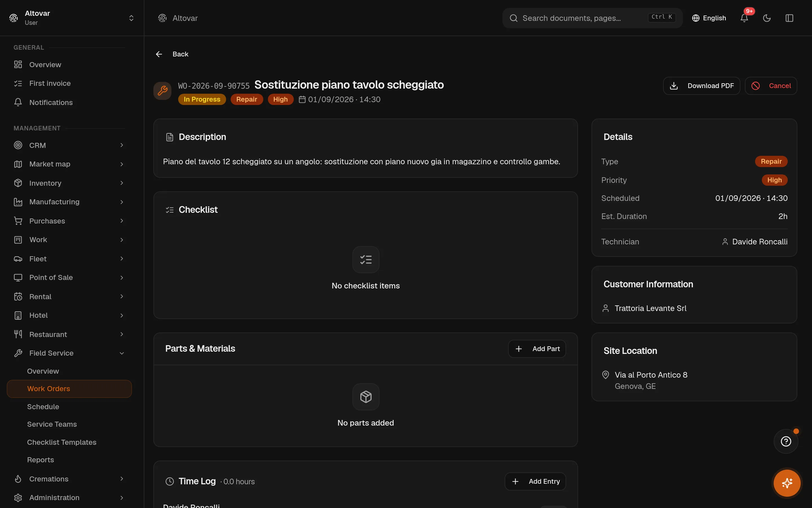The height and width of the screenshot is (508, 812).
Task: Click the Rental calendar-clock icon
Action: click(x=18, y=296)
